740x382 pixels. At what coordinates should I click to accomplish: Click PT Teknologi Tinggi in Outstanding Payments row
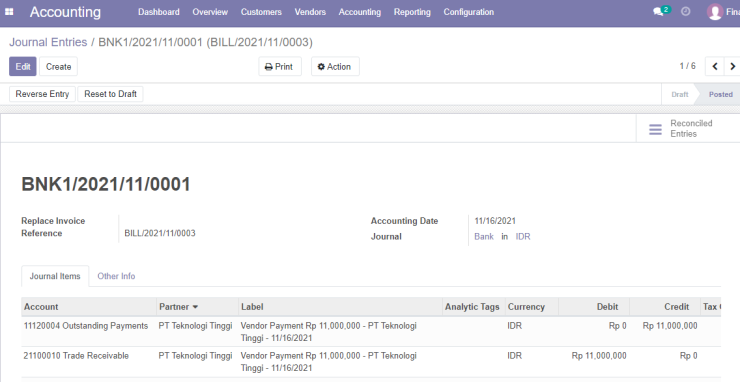click(x=195, y=326)
